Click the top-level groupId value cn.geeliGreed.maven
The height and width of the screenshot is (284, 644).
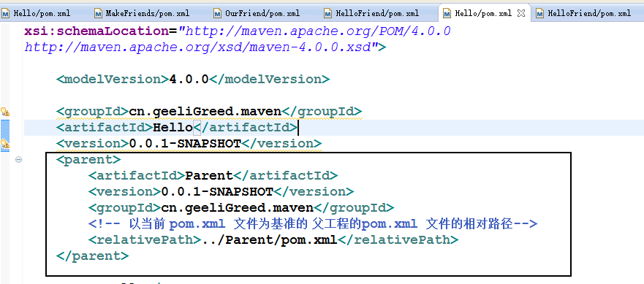click(x=205, y=111)
